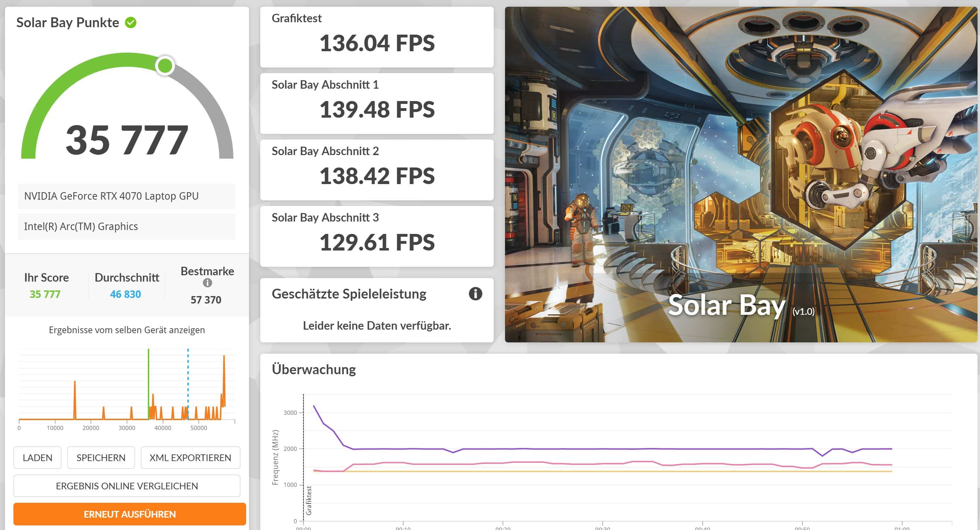980x530 pixels.
Task: Open ERGEBNIS ONLINE VERGLEICHEN
Action: [x=127, y=485]
